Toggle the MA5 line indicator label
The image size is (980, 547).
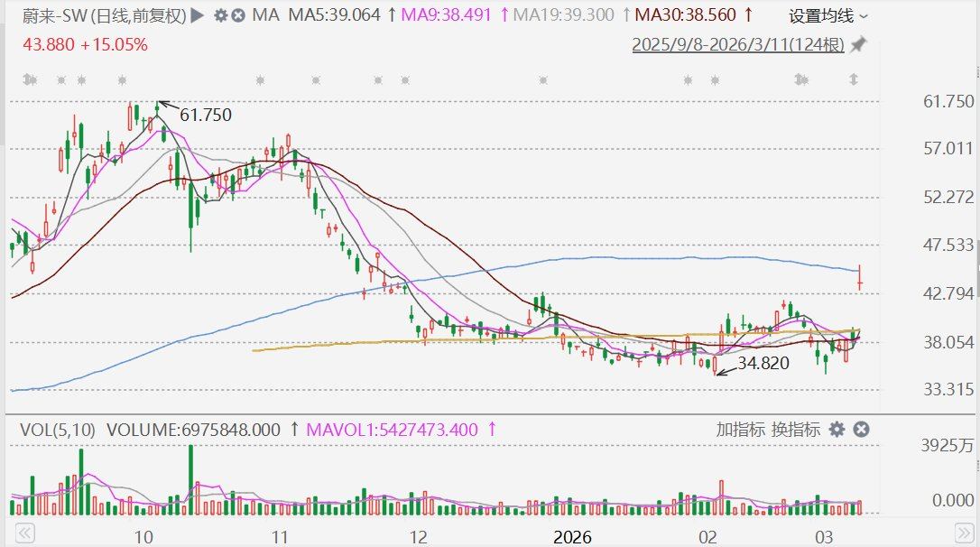[x=335, y=15]
